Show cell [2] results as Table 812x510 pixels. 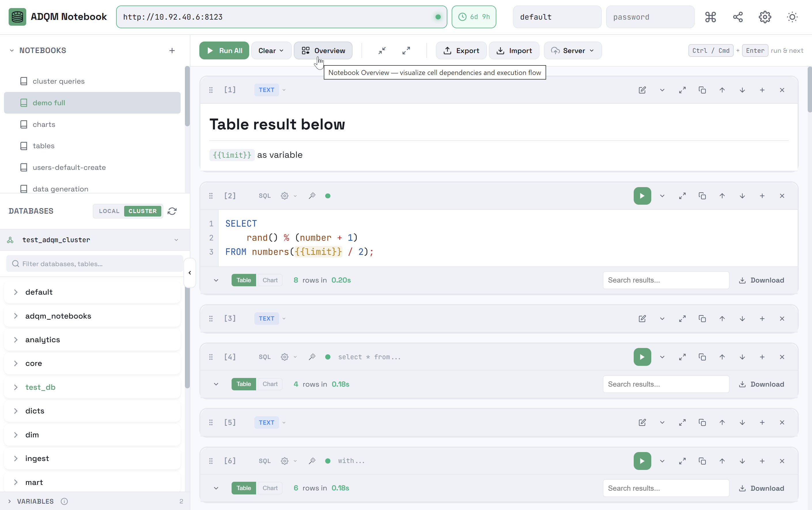click(x=244, y=280)
